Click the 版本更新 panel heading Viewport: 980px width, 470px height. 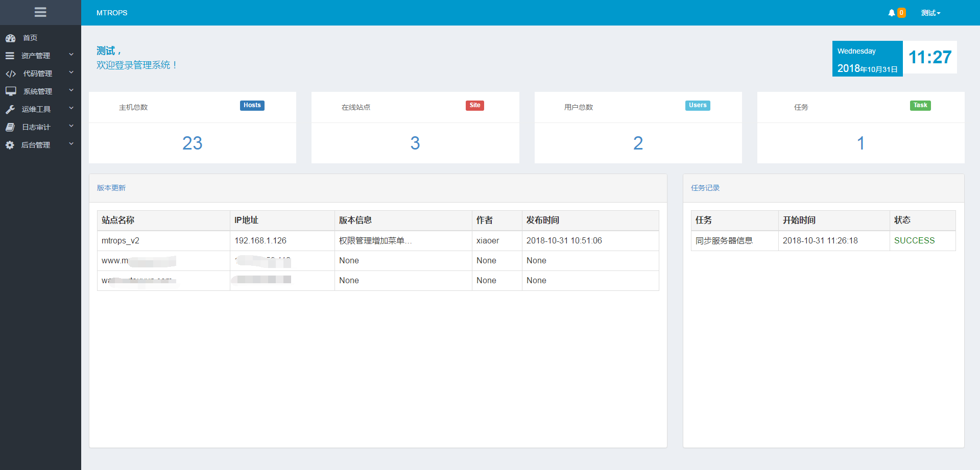click(x=111, y=188)
